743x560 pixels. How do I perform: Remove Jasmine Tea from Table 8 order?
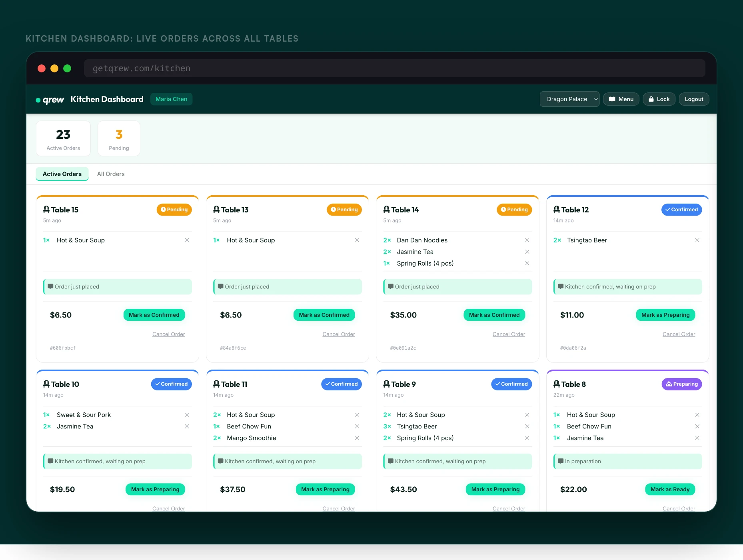point(697,438)
